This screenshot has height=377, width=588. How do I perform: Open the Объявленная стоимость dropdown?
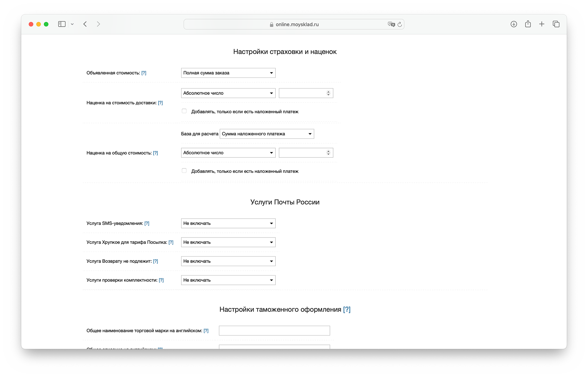(228, 73)
